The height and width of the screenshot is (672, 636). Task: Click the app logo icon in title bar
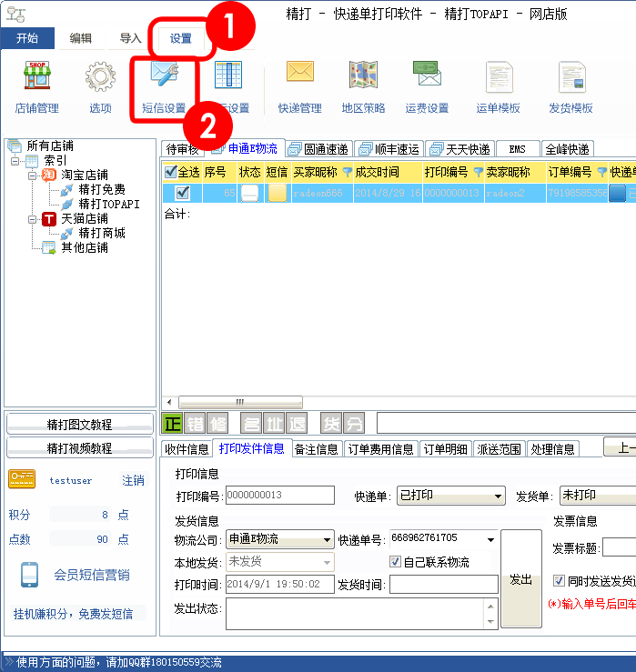click(x=15, y=15)
